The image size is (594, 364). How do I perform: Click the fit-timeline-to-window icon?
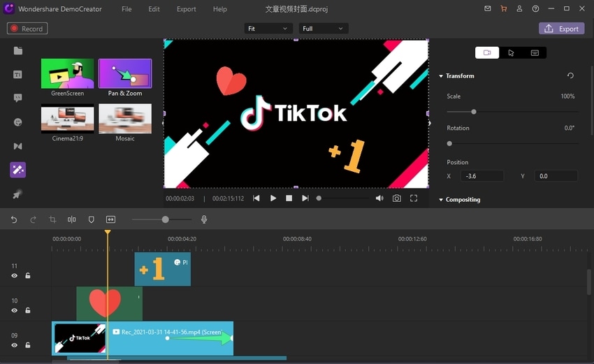coord(110,219)
